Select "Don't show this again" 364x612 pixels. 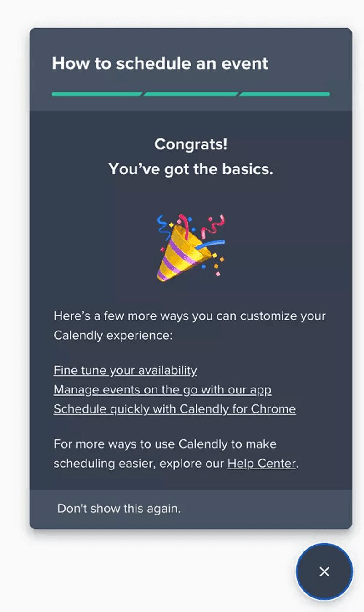tap(118, 509)
